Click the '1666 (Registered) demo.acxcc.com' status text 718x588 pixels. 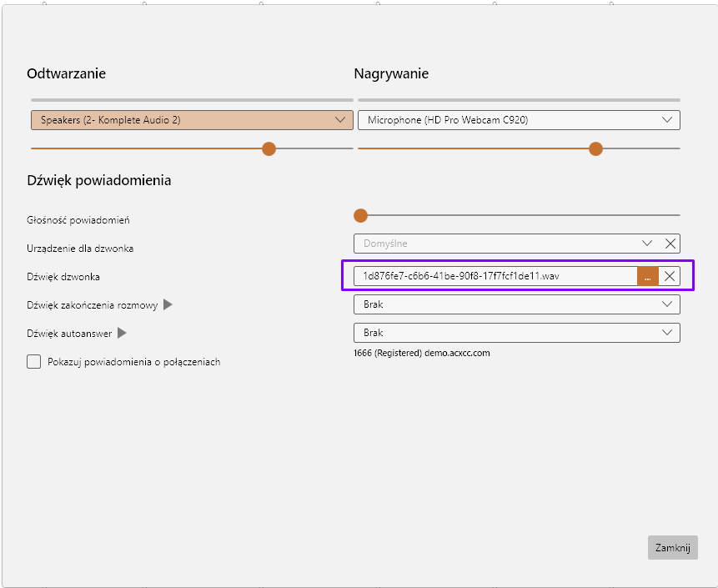pyautogui.click(x=422, y=353)
